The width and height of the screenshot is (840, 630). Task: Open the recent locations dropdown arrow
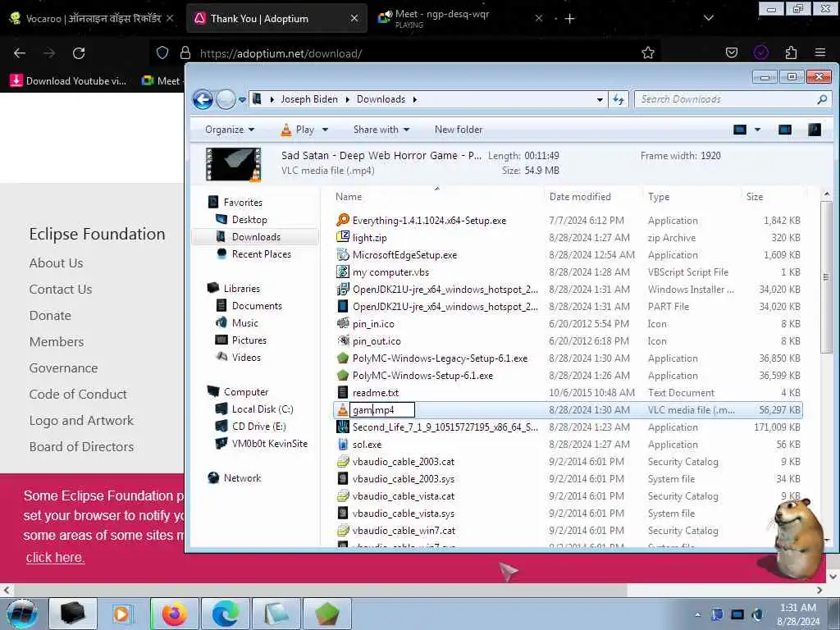[x=242, y=99]
